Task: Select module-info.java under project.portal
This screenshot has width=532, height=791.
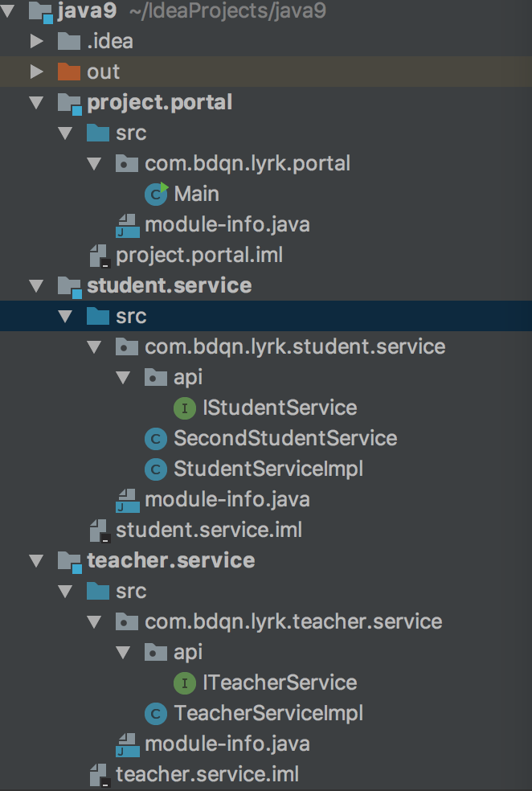Action: click(x=227, y=225)
